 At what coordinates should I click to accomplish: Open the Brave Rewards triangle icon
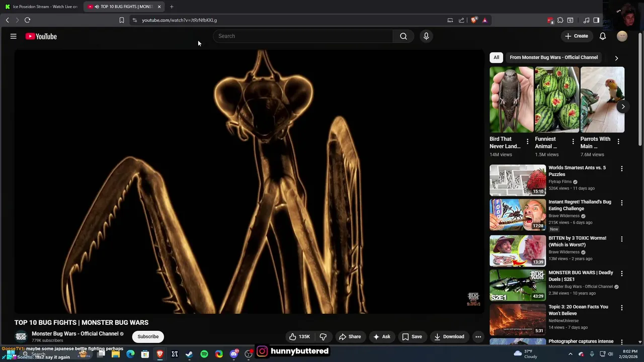point(485,20)
